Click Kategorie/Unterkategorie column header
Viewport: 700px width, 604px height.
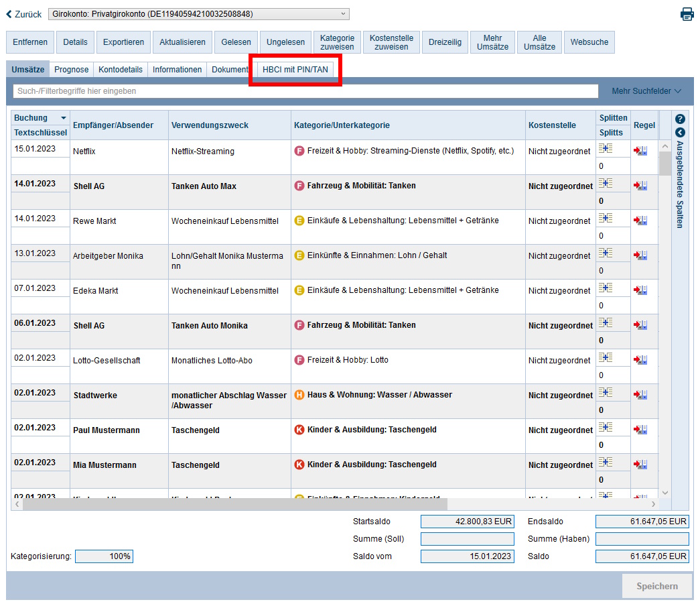coord(408,125)
